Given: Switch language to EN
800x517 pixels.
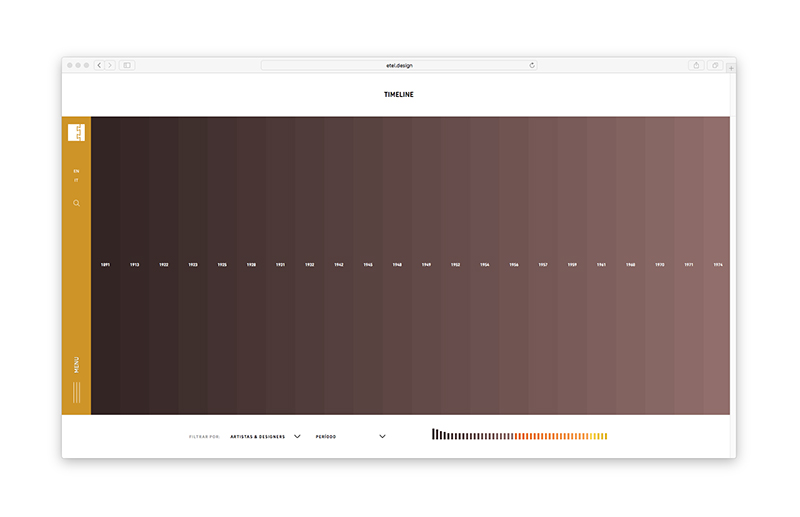Looking at the screenshot, I should (x=77, y=171).
